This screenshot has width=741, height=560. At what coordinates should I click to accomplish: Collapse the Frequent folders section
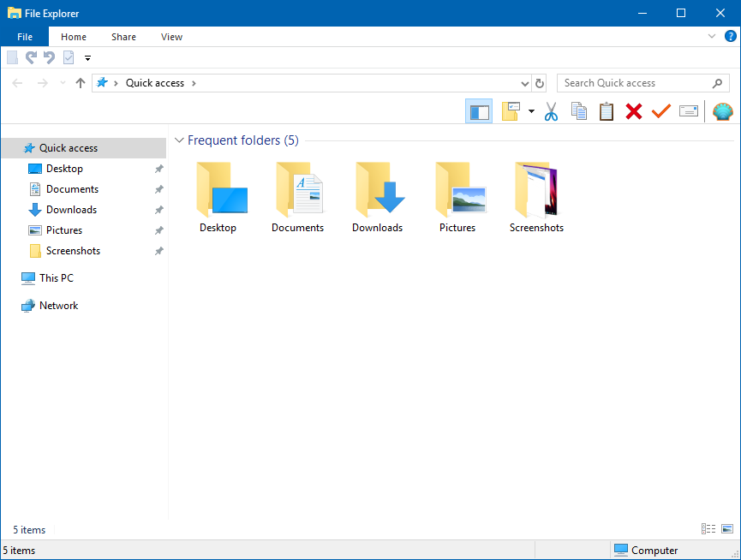pyautogui.click(x=180, y=140)
